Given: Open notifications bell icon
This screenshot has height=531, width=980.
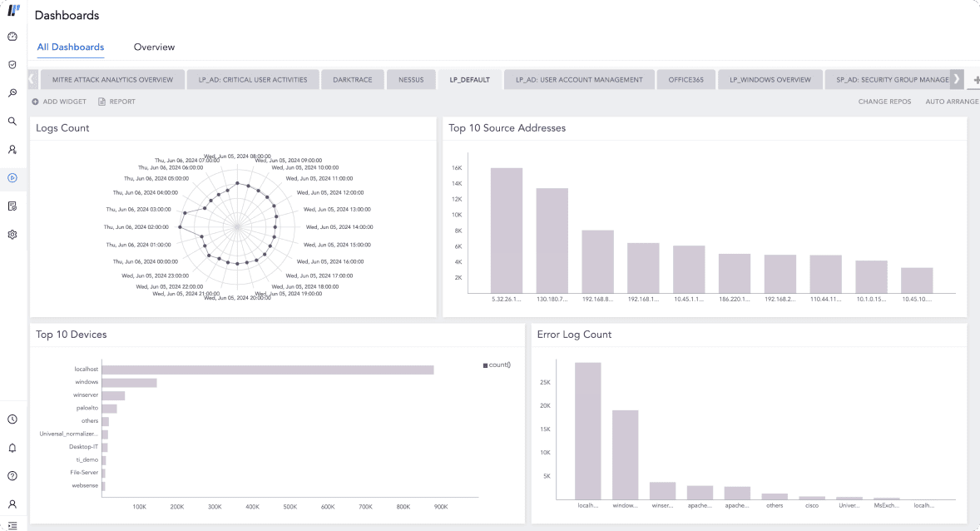Looking at the screenshot, I should tap(12, 448).
